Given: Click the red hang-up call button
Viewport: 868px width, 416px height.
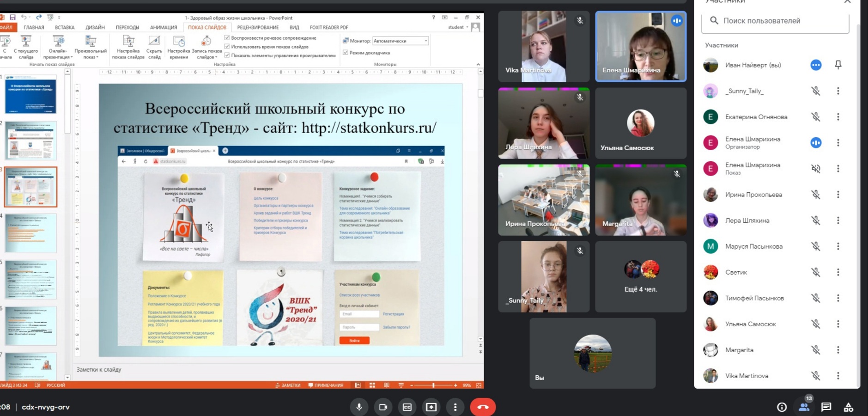Looking at the screenshot, I should 483,407.
